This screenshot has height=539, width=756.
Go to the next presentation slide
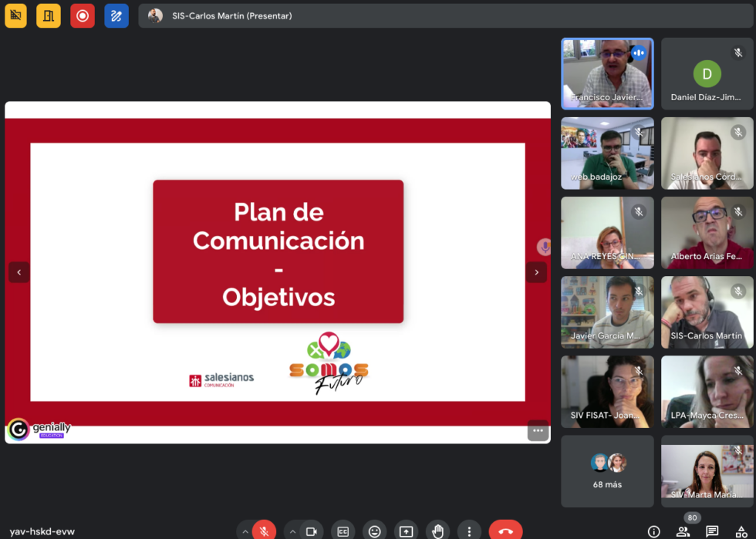[x=537, y=272]
